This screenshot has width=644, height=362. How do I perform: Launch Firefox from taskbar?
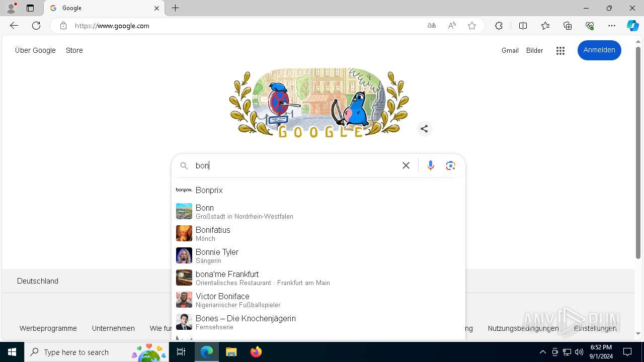pyautogui.click(x=256, y=352)
